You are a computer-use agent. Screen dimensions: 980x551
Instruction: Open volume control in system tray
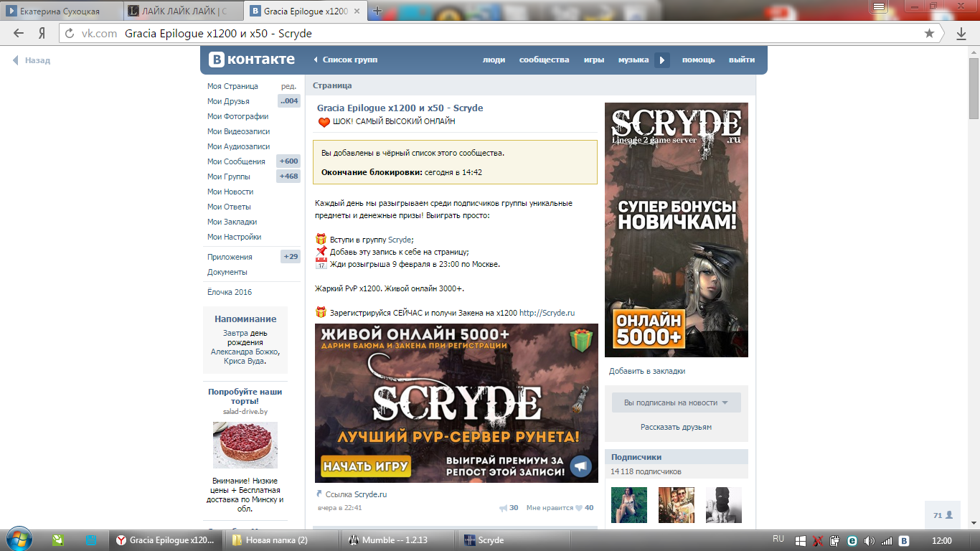click(x=870, y=540)
